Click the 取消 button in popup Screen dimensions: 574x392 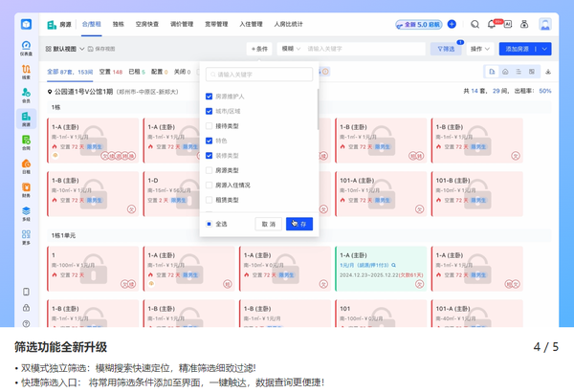click(x=268, y=224)
